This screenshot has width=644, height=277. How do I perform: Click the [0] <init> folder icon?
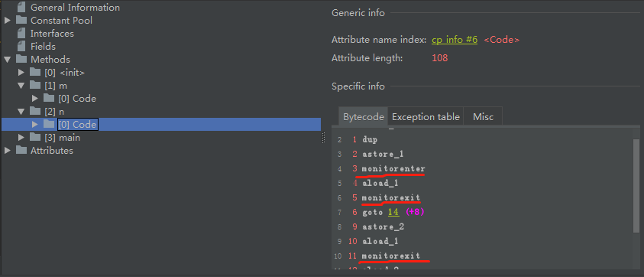click(35, 73)
